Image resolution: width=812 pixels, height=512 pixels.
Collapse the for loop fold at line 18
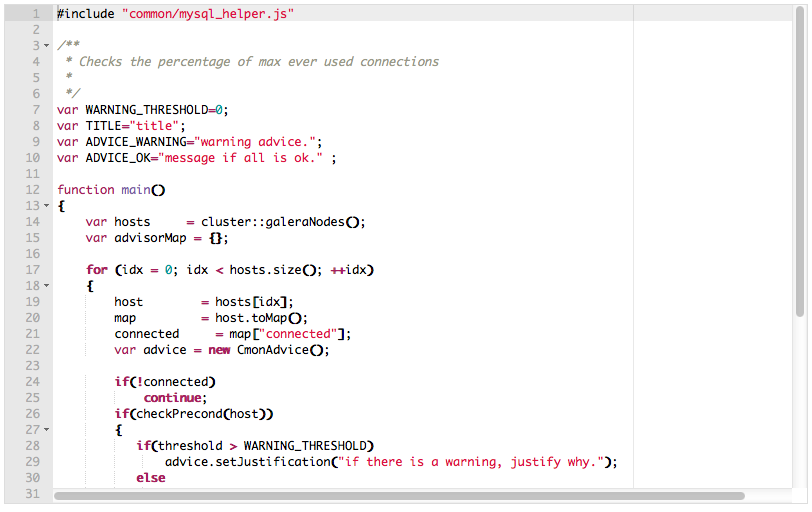pyautogui.click(x=47, y=286)
